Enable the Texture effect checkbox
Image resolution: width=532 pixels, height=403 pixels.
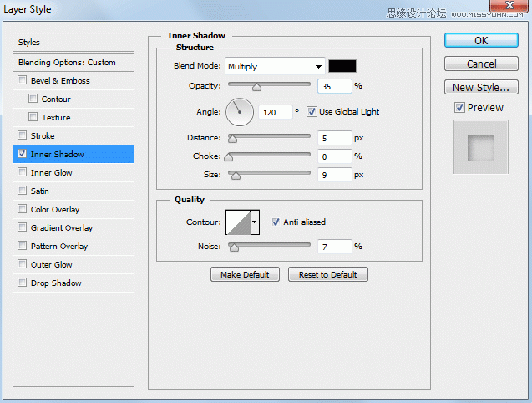[33, 117]
